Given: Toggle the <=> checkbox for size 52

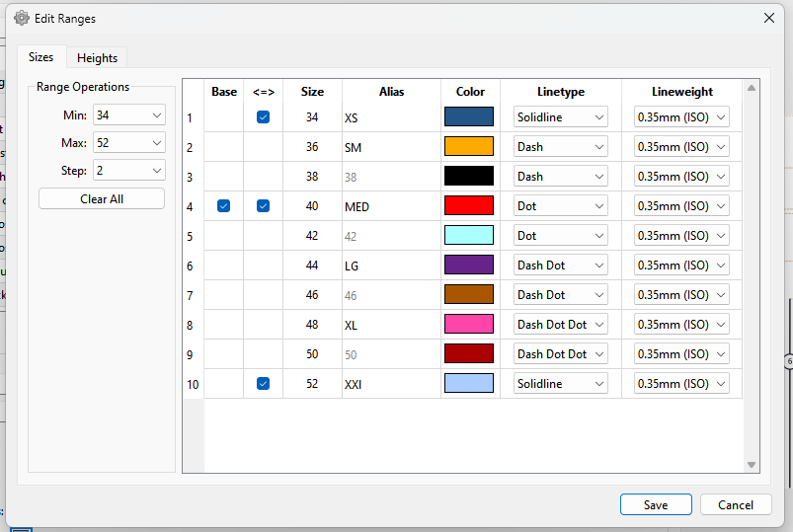Looking at the screenshot, I should 263,384.
